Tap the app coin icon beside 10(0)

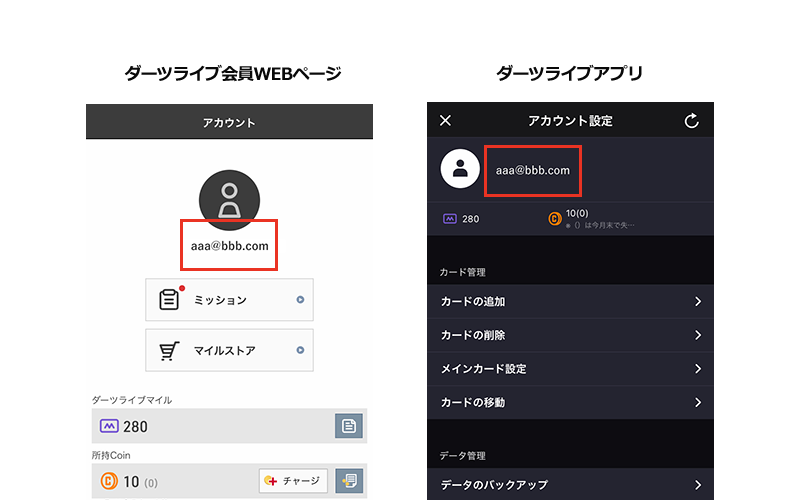tap(555, 219)
